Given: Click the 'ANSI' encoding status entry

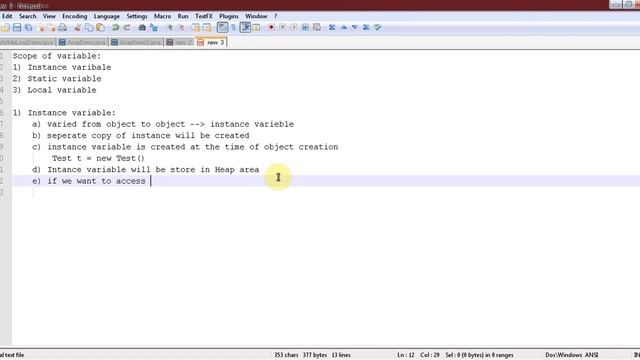Looking at the screenshot, I should click(x=591, y=355).
